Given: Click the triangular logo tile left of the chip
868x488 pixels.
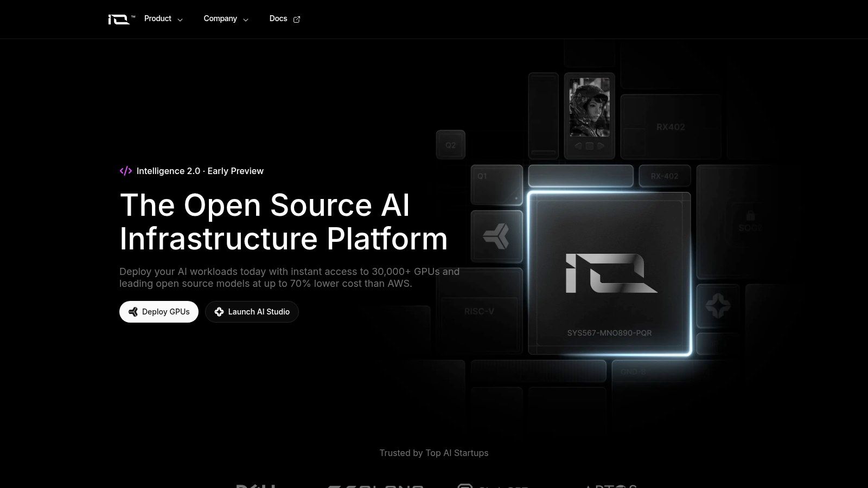Looking at the screenshot, I should pos(496,236).
